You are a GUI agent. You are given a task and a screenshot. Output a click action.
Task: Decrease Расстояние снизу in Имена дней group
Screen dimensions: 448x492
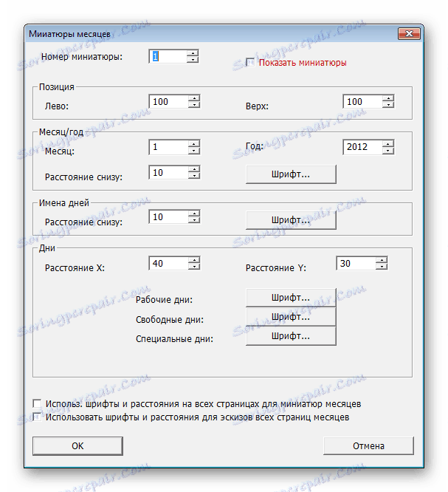tap(194, 220)
